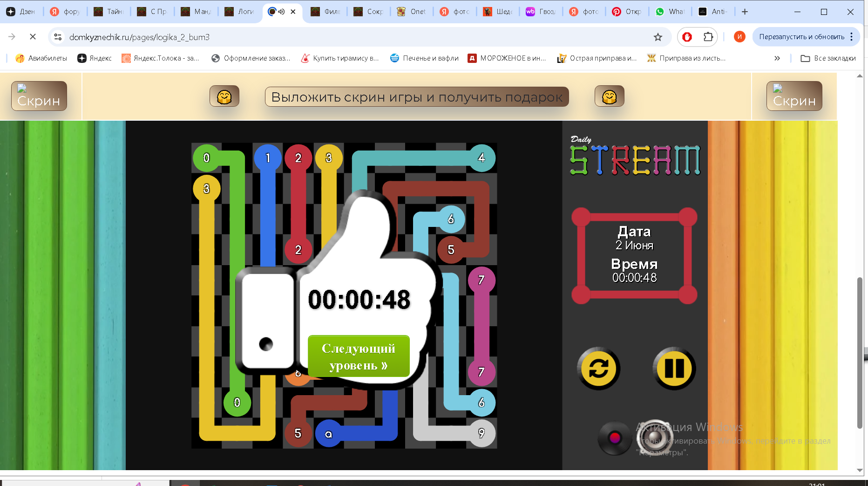This screenshot has height=486, width=868.
Task: Click the magenta node 7 at top
Action: [x=481, y=280]
